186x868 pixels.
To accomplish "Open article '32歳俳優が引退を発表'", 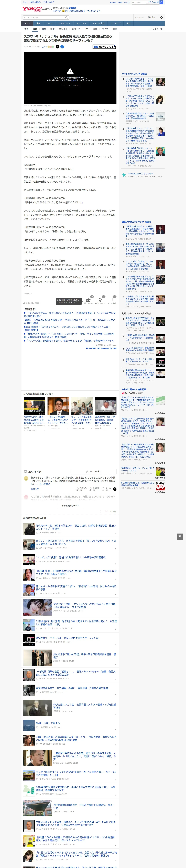I will pyautogui.click(x=76, y=623).
